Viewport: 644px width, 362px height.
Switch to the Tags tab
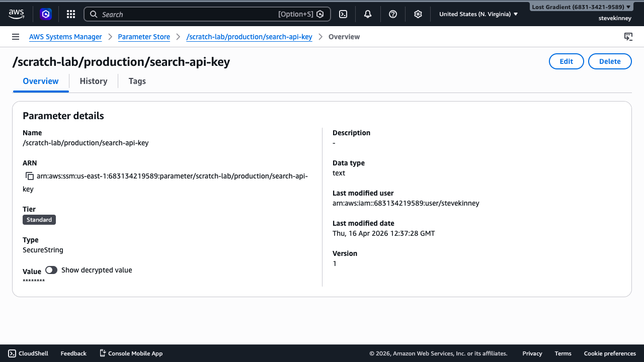(x=137, y=81)
